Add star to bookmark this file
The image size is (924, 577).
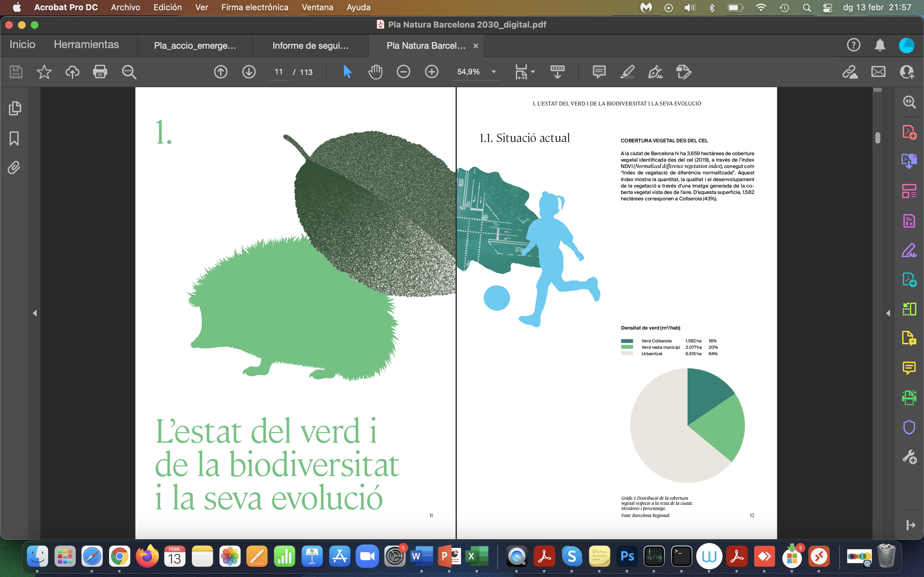[44, 72]
